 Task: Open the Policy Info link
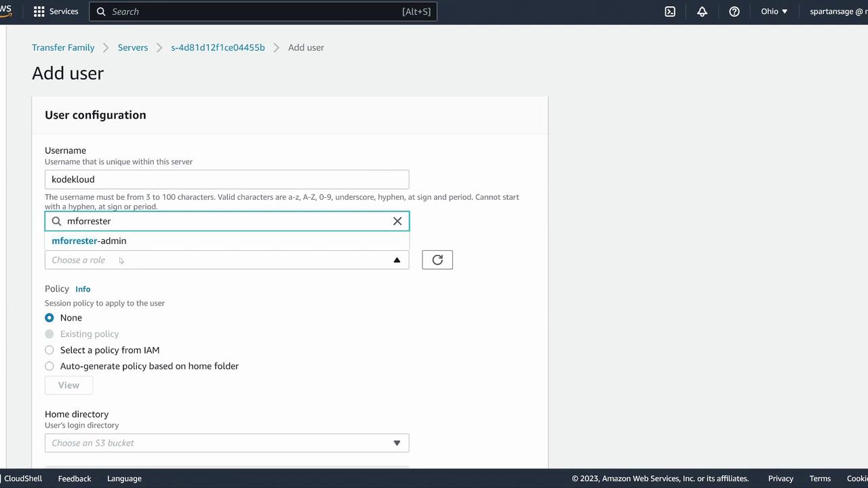(83, 289)
